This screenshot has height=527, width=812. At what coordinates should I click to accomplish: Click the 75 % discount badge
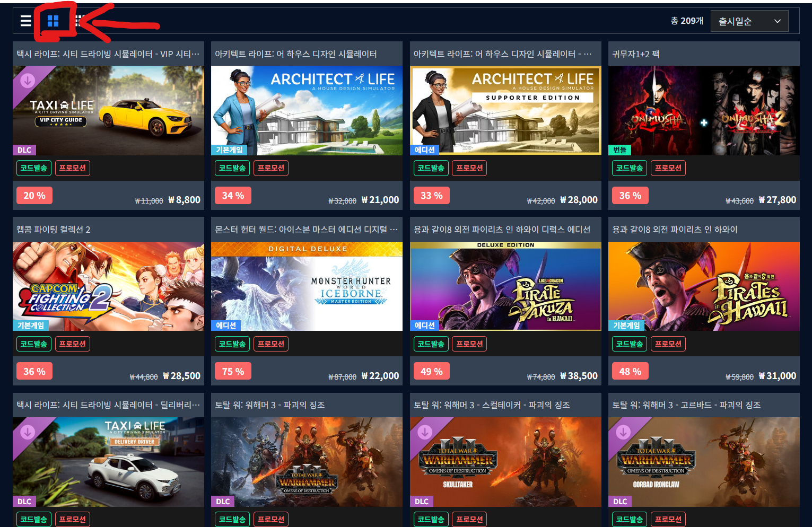pos(233,371)
